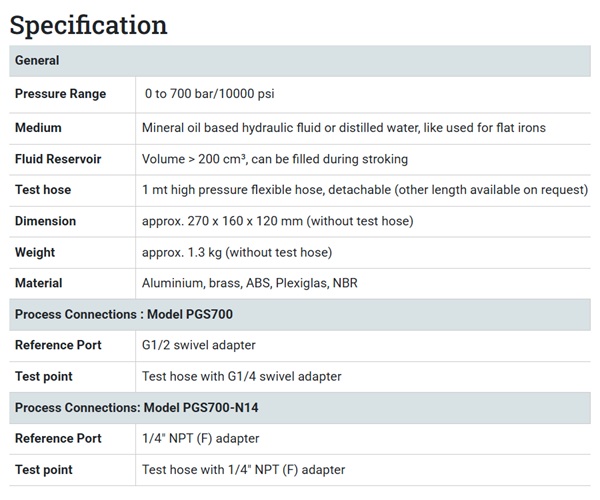This screenshot has width=600, height=500.
Task: Select the G1/2 swivel adapter value
Action: pyautogui.click(x=199, y=345)
